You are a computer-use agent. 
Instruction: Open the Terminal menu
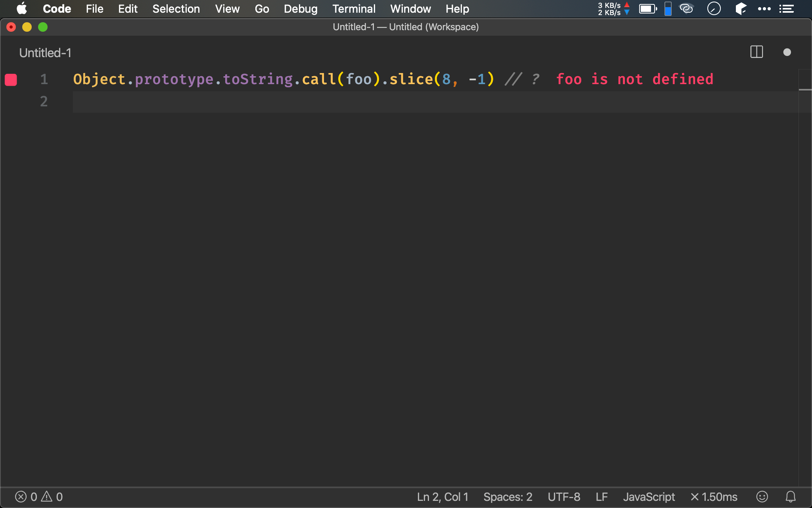click(354, 9)
